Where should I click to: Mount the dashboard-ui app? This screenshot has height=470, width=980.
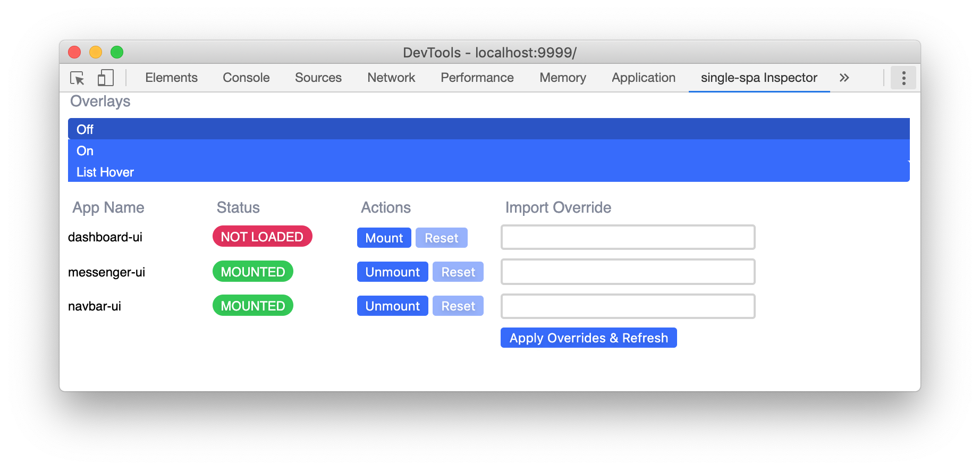pyautogui.click(x=384, y=238)
